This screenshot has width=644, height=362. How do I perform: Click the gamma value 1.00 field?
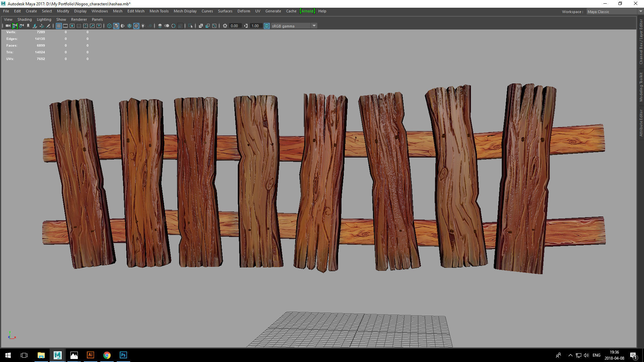tap(255, 26)
